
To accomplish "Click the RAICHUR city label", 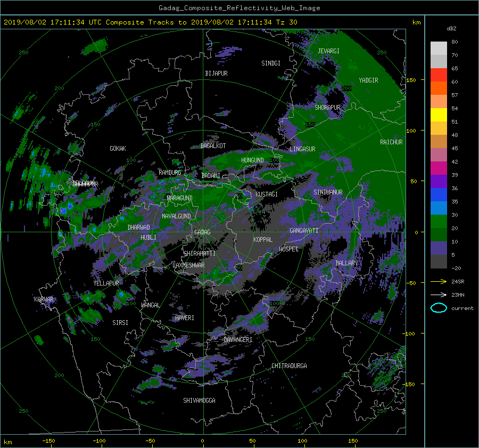I will (391, 142).
